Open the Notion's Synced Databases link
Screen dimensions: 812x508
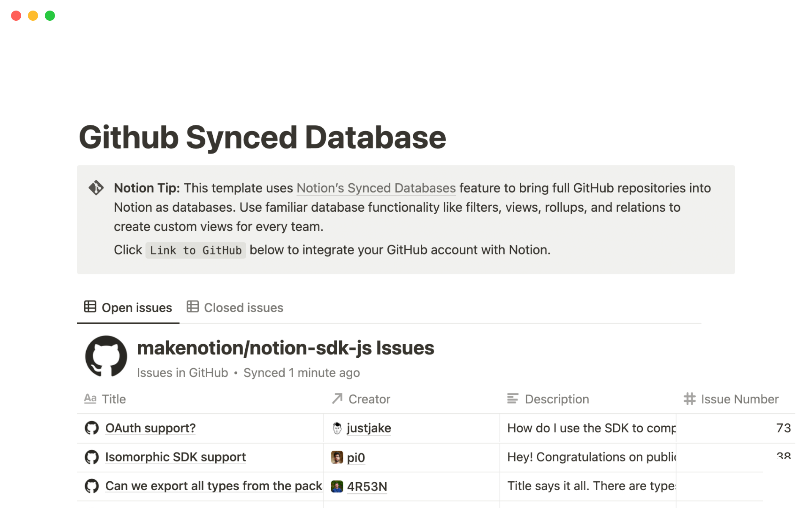tap(376, 188)
